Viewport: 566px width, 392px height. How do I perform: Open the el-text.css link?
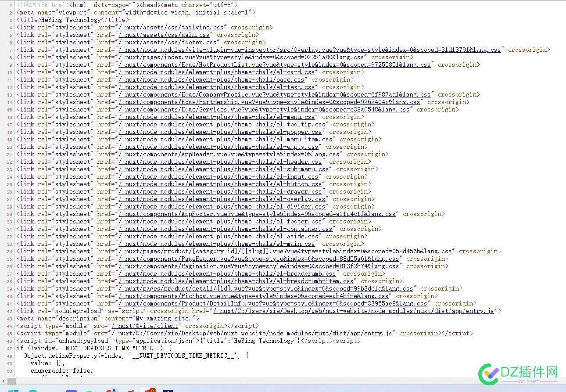pos(217,87)
